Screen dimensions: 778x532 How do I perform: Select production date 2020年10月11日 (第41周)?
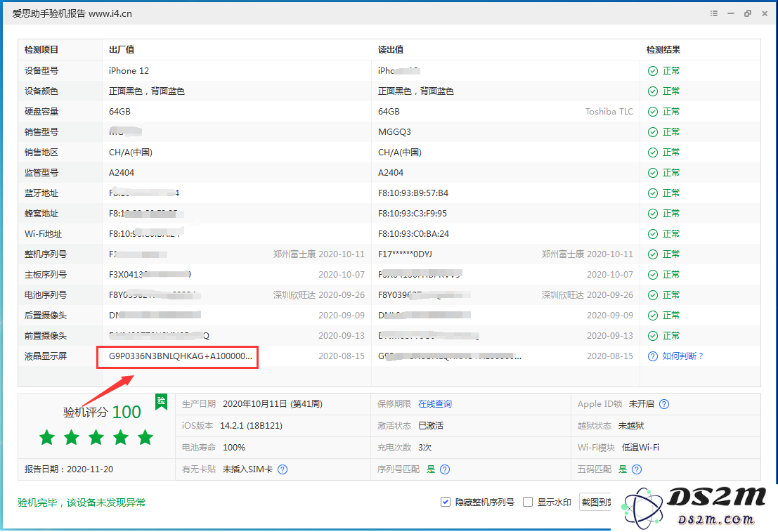coord(273,404)
